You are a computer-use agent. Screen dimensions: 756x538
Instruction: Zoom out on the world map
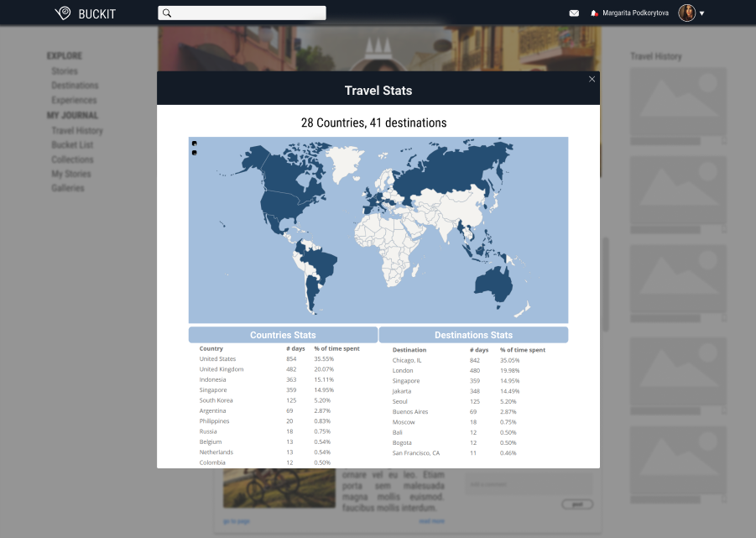click(x=195, y=153)
